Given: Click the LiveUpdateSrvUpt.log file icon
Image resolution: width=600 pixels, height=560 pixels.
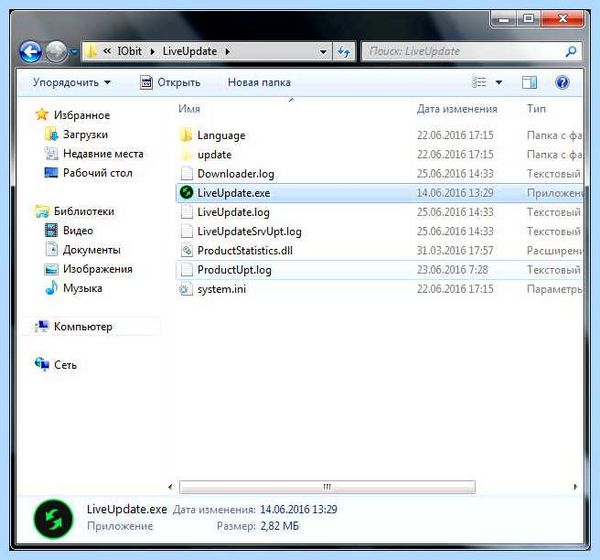Looking at the screenshot, I should pyautogui.click(x=186, y=231).
